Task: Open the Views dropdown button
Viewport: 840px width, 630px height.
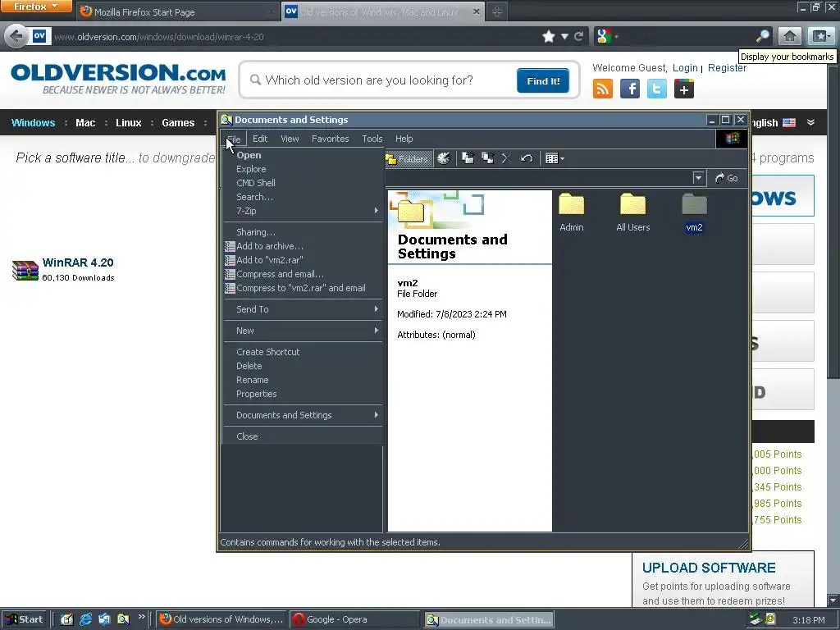Action: tap(555, 158)
